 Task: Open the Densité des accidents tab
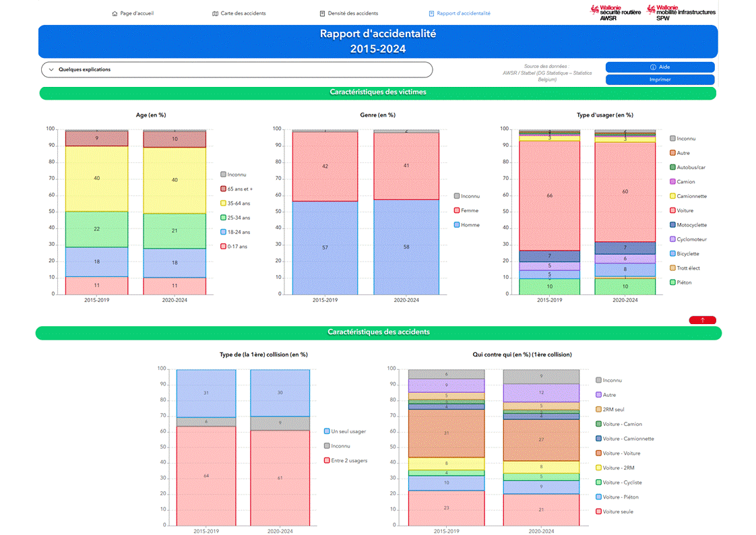[x=348, y=13]
